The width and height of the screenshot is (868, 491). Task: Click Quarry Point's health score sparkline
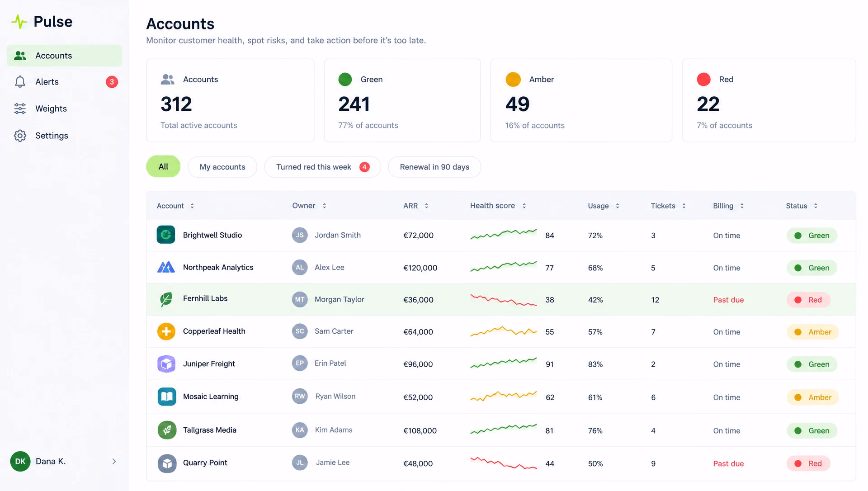pos(503,463)
